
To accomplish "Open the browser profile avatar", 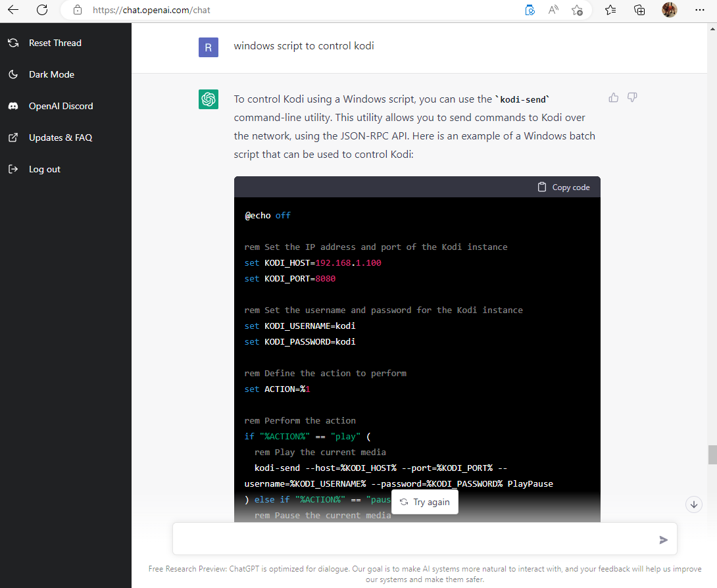I will pos(670,10).
